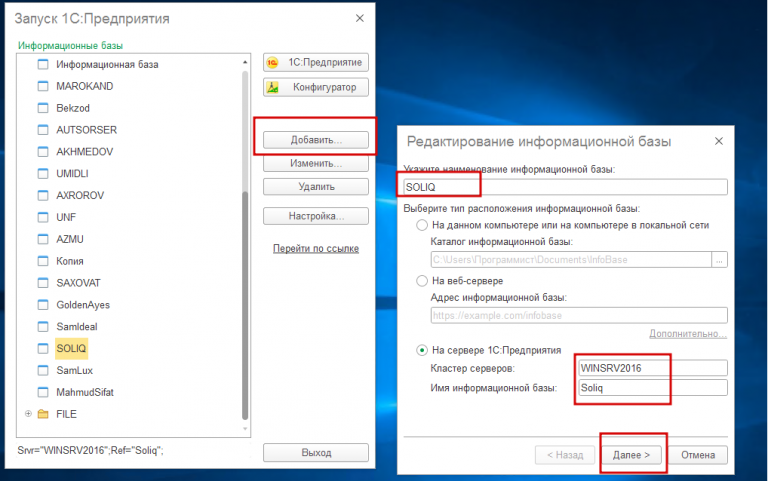Select На сервере 1С:Предприятия radio button
Image resolution: width=768 pixels, height=481 pixels.
tap(422, 350)
